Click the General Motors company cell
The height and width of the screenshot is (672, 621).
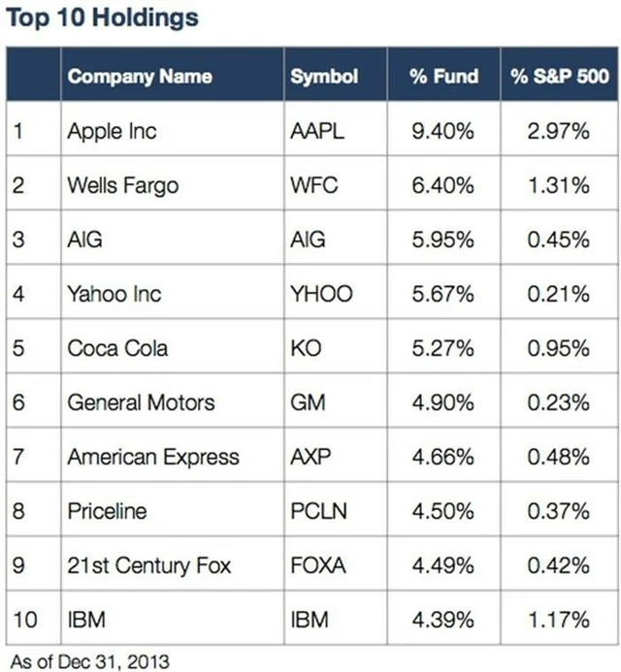click(141, 402)
